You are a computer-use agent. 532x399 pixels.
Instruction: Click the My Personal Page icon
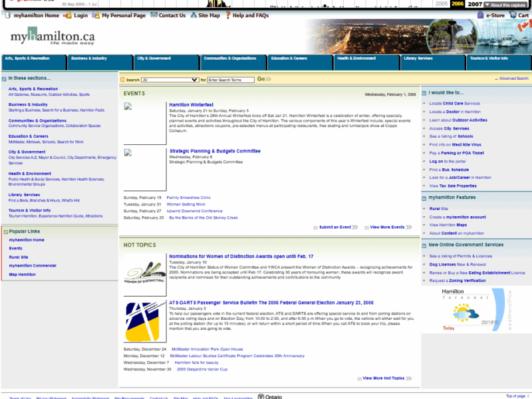[96, 15]
